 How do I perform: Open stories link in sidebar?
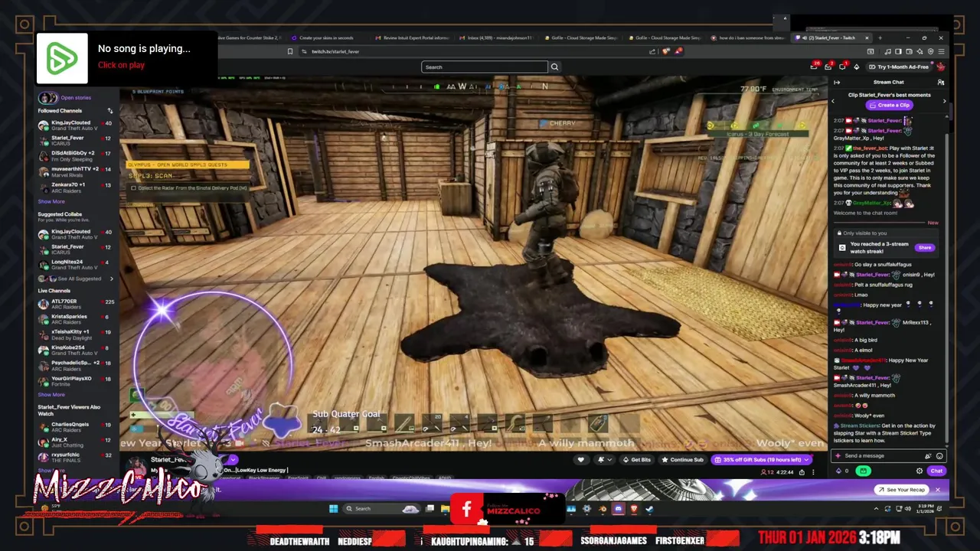(x=76, y=98)
